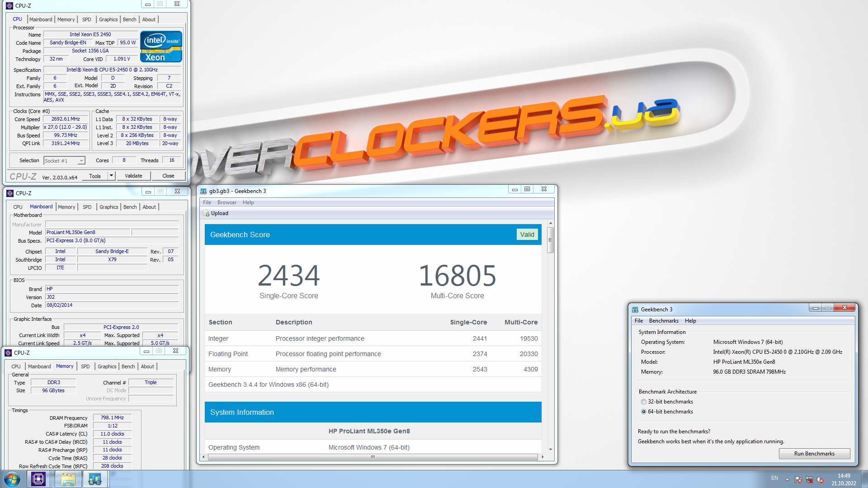Image resolution: width=868 pixels, height=488 pixels.
Task: Click Valid badge in Geekbench Score
Action: [x=527, y=235]
